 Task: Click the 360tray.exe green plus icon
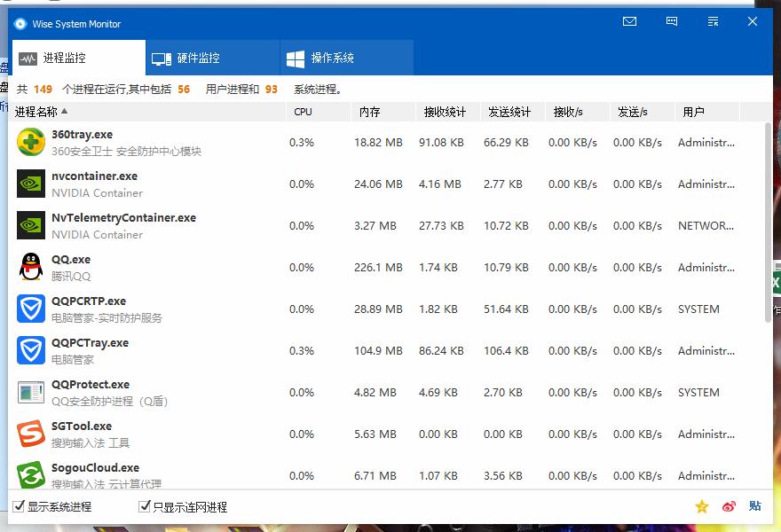pyautogui.click(x=31, y=142)
